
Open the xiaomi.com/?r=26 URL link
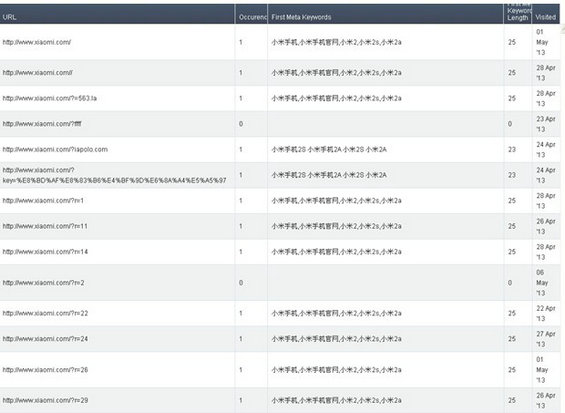pyautogui.click(x=45, y=370)
